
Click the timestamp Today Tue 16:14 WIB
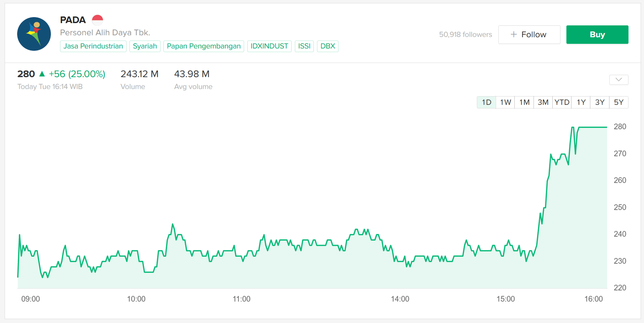click(50, 87)
